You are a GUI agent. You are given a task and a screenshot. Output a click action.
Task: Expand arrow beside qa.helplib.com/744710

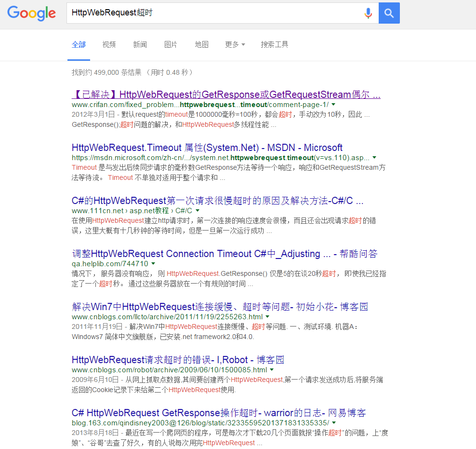click(x=153, y=263)
